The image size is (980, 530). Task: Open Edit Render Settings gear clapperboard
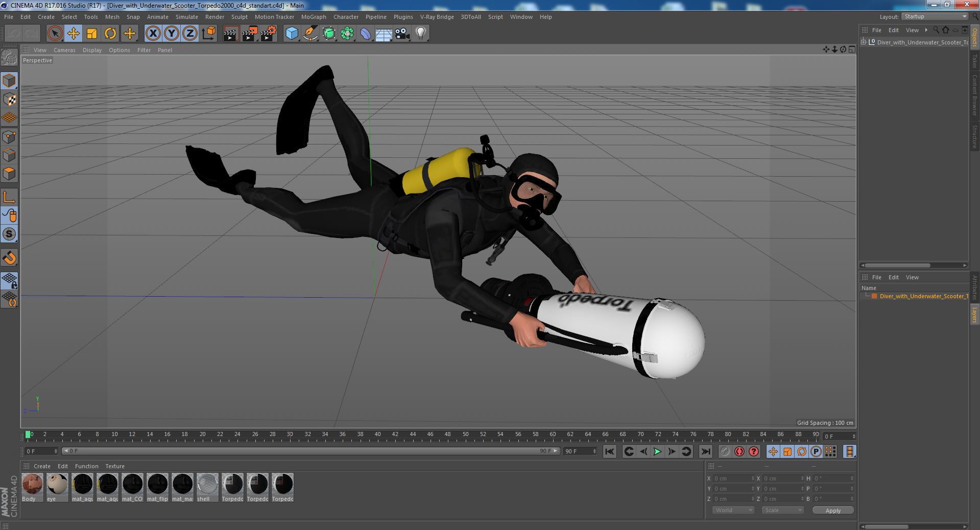pyautogui.click(x=269, y=34)
